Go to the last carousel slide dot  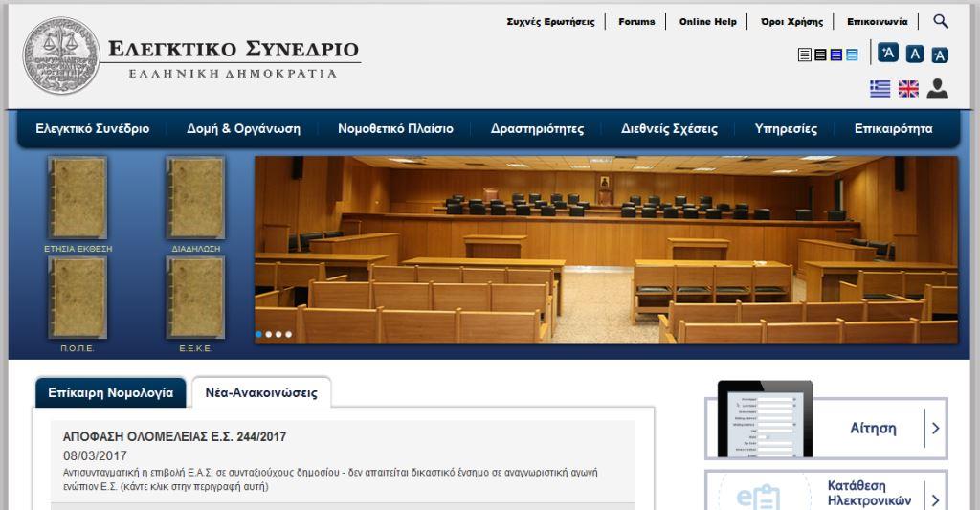coord(290,334)
